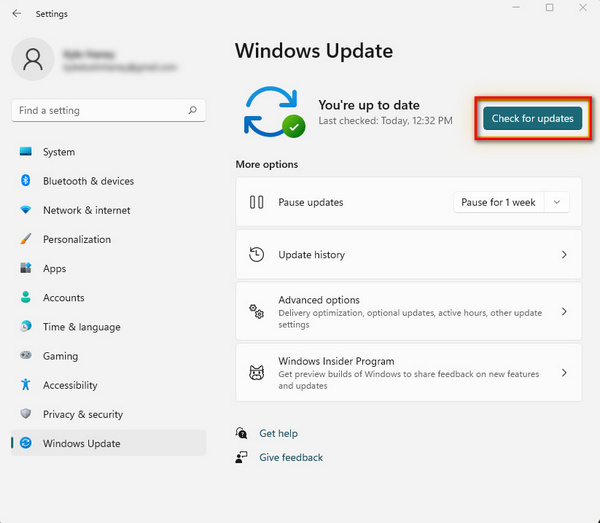Click the Gaming controller icon
This screenshot has width=600, height=523.
pyautogui.click(x=26, y=355)
